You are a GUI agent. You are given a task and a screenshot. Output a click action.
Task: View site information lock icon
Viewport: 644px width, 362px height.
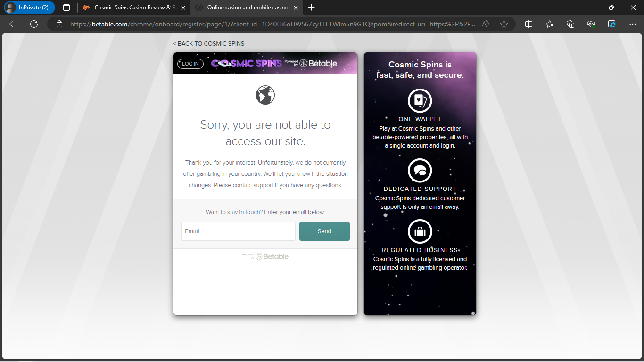tap(59, 24)
